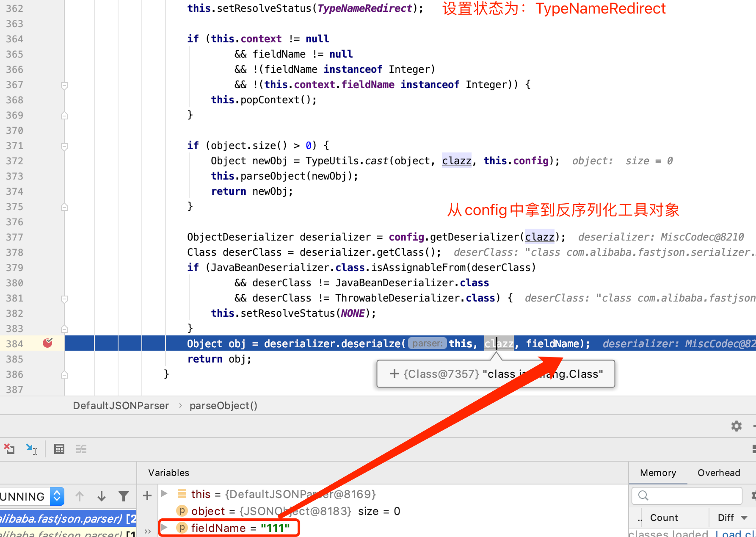Click the threads view layout icon

(81, 448)
